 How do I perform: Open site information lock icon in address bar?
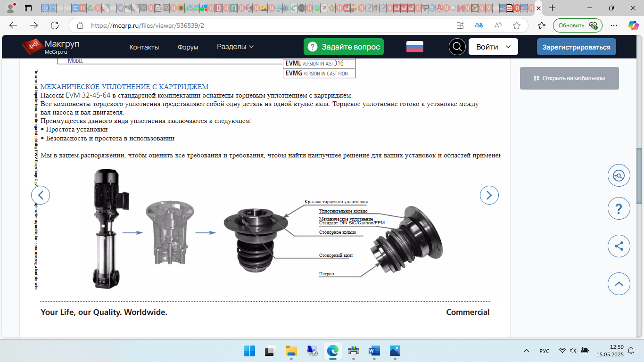tap(80, 25)
